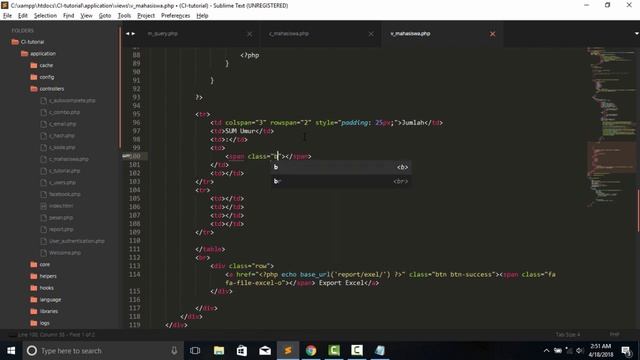The width and height of the screenshot is (640, 360).
Task: Open c_tutorial.php in sidebar
Action: [64, 171]
